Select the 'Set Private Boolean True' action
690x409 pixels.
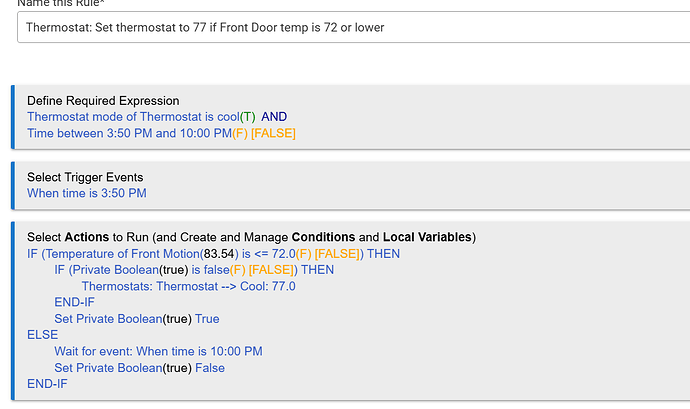click(x=137, y=319)
